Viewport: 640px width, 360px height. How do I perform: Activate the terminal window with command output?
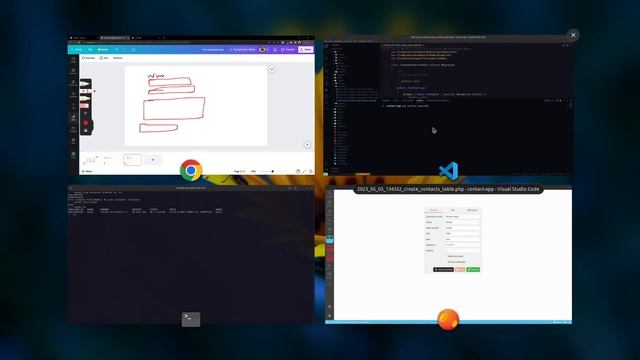[x=191, y=255]
